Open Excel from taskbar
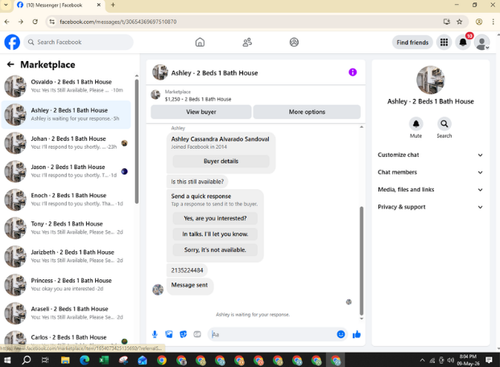 pos(104,360)
